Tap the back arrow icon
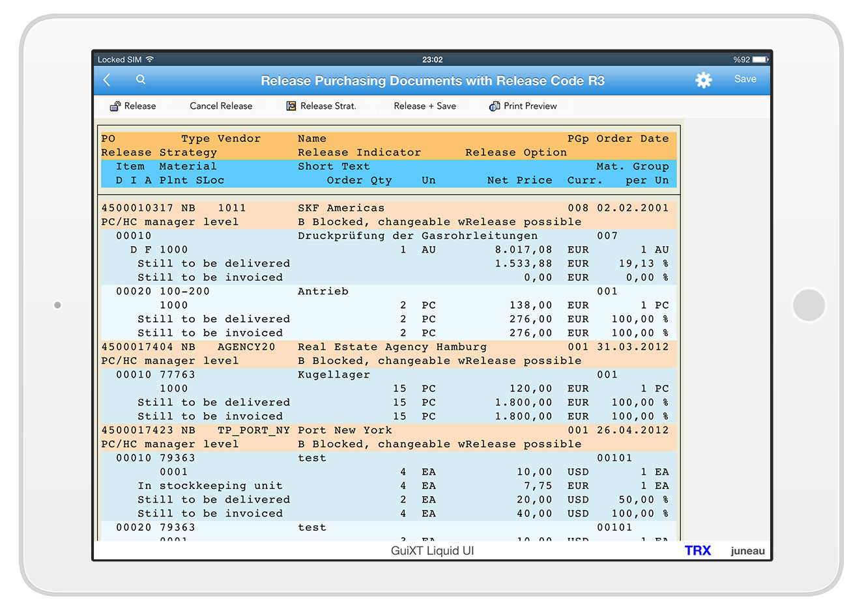The image size is (866, 616). pyautogui.click(x=108, y=80)
